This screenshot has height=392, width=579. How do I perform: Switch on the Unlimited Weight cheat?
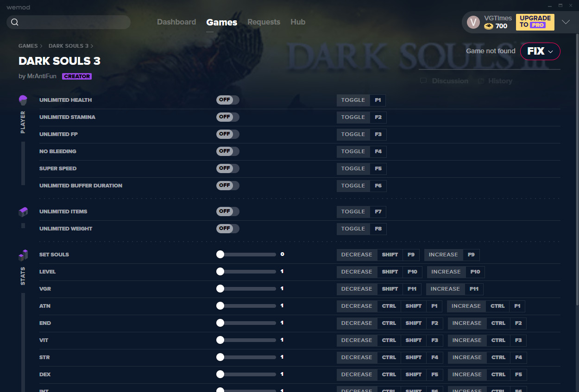227,229
